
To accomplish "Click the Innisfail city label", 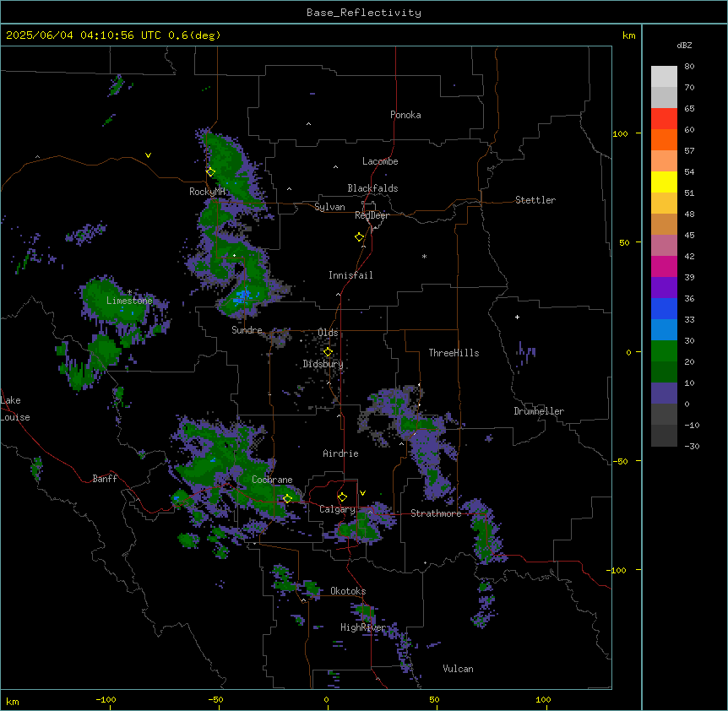I will pos(350,275).
